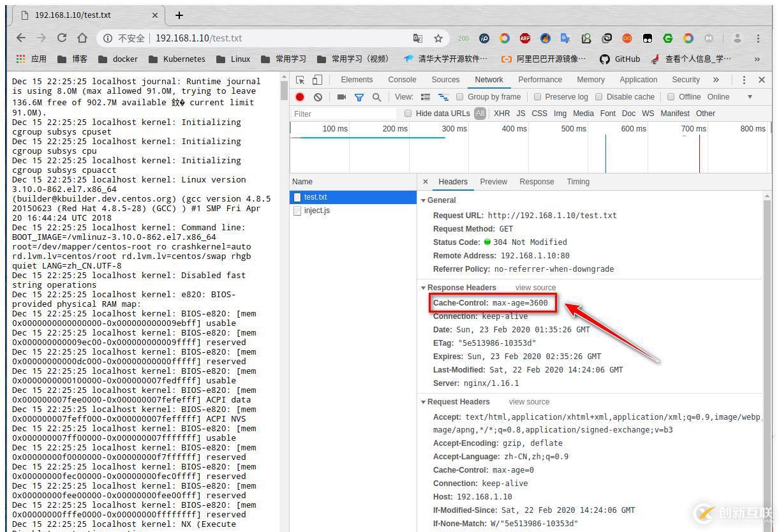Collapse the Request Headers section
Screen dimensions: 779x532
[x=423, y=402]
